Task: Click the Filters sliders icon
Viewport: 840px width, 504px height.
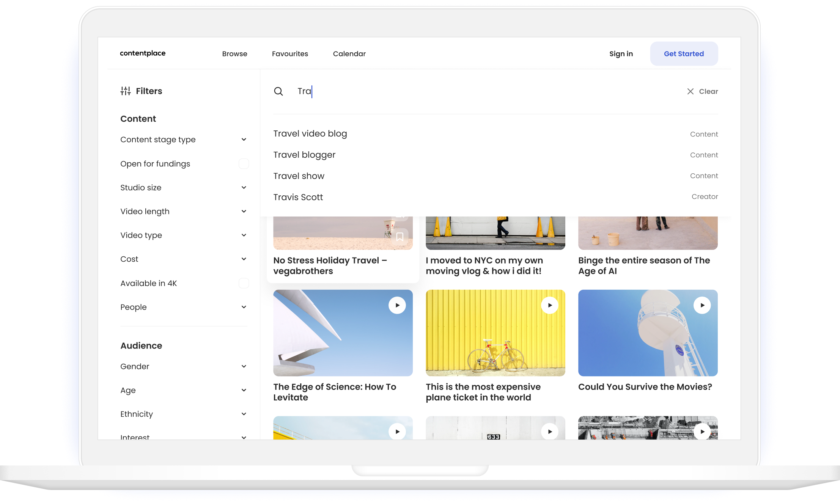Action: (x=126, y=91)
